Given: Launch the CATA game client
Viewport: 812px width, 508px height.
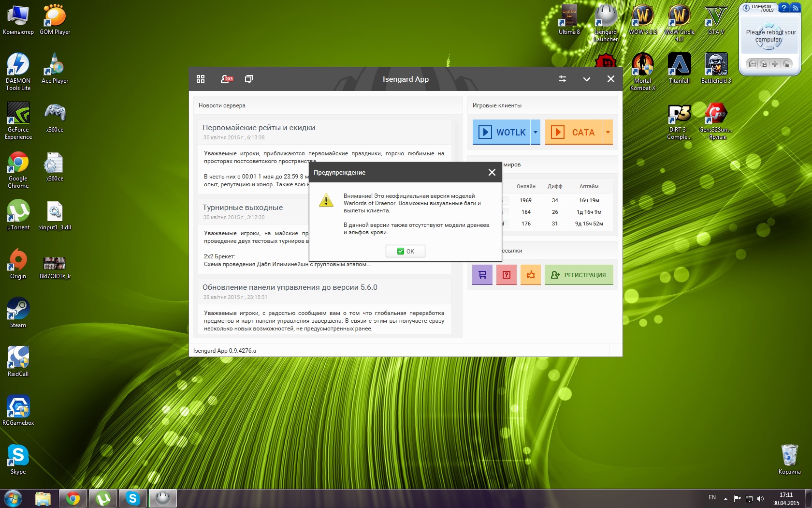Looking at the screenshot, I should pyautogui.click(x=574, y=132).
